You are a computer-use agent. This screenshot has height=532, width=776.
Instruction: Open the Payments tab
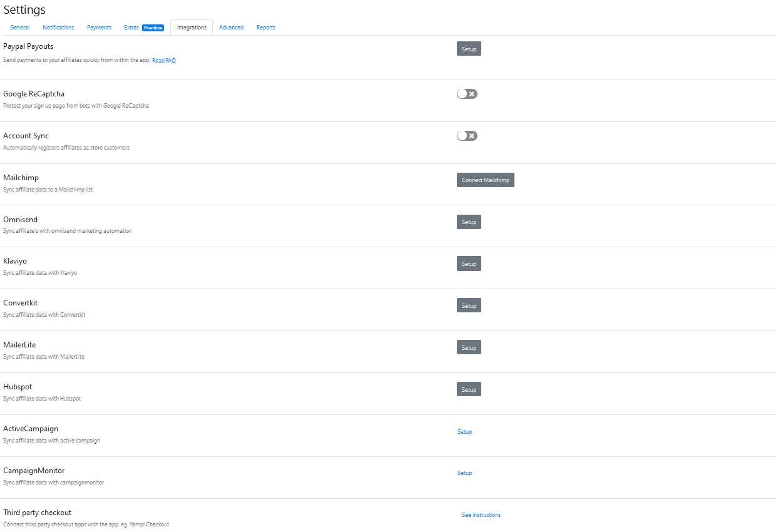99,28
